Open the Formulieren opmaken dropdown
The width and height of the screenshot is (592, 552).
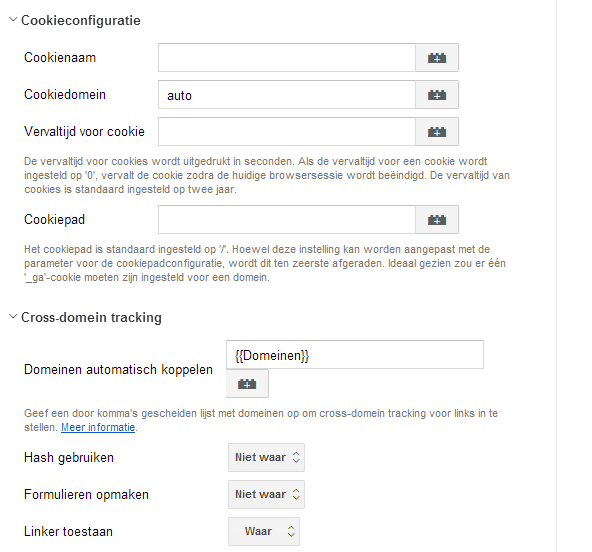(x=266, y=494)
